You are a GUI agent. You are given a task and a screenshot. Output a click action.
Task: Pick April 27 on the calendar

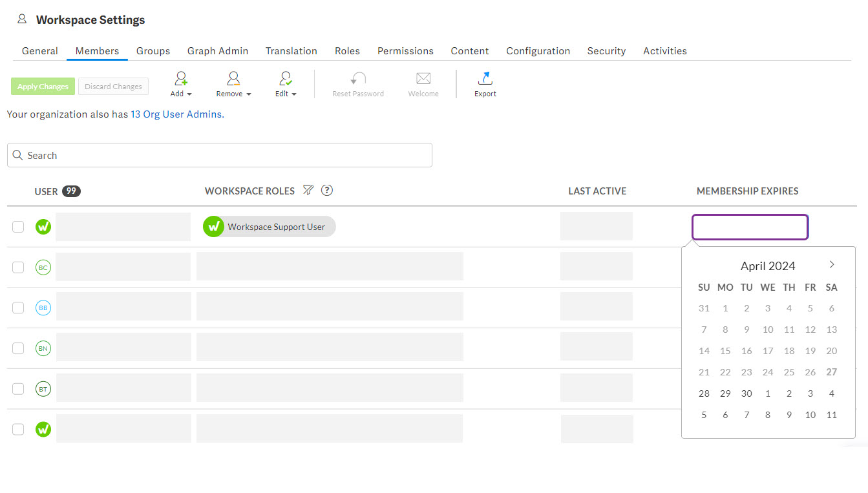click(831, 372)
